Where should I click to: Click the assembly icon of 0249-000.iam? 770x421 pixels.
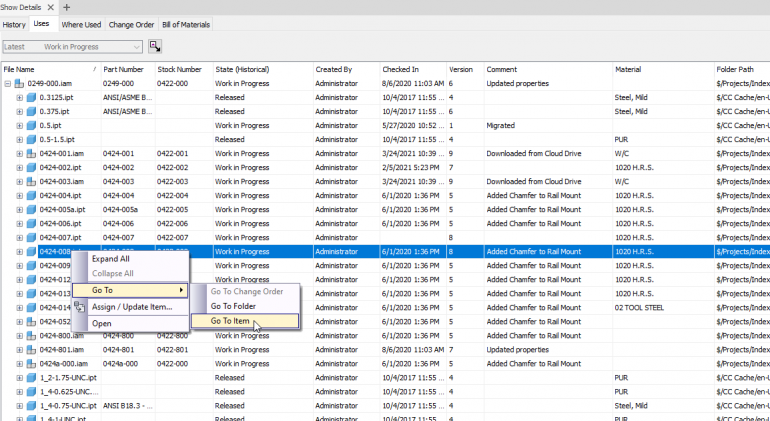point(19,84)
